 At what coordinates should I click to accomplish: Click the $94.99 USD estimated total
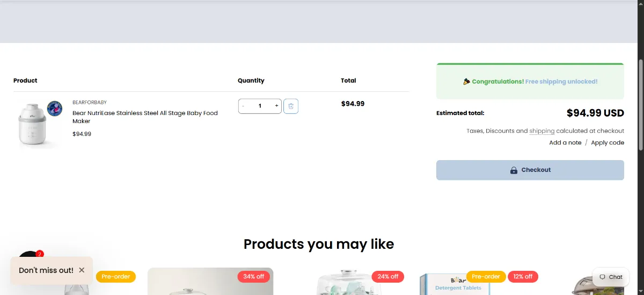pyautogui.click(x=595, y=113)
